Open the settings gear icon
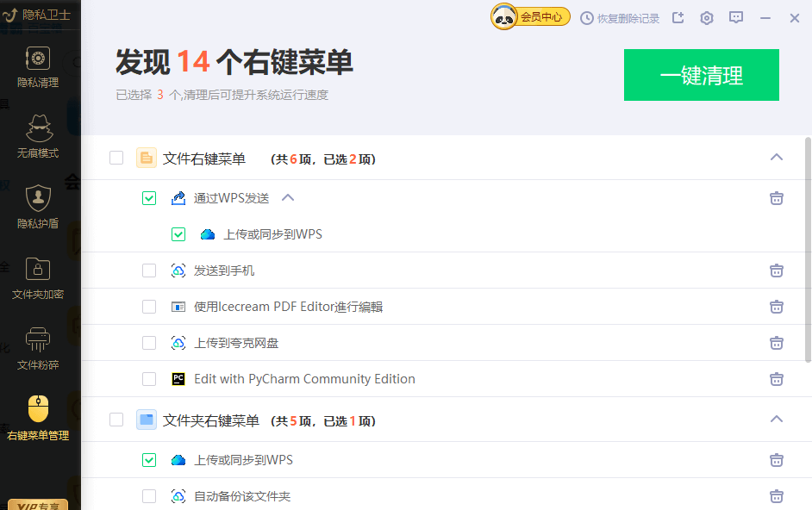Viewport: 812px width, 510px height. point(707,17)
